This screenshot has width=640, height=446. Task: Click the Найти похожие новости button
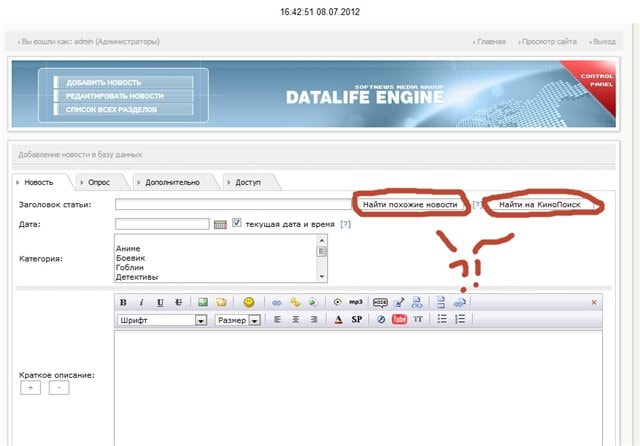tap(410, 204)
